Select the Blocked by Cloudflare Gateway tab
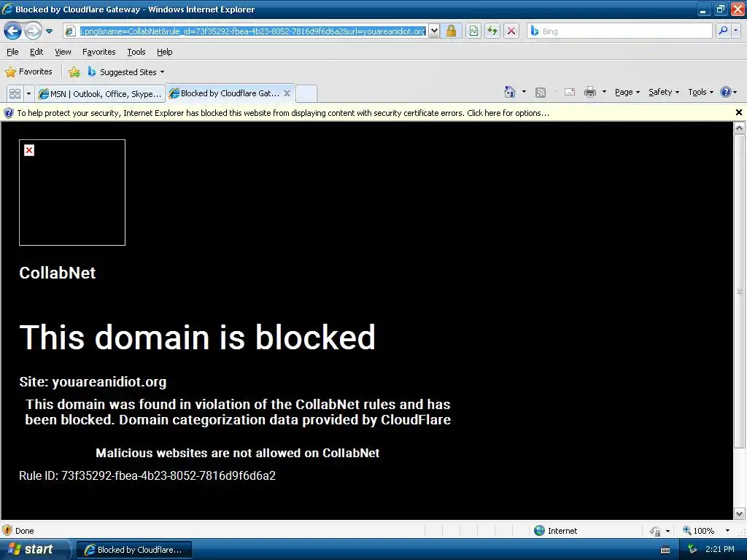The height and width of the screenshot is (560, 747). click(226, 93)
